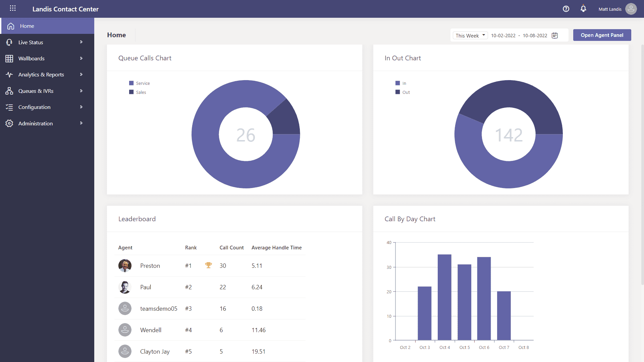Image resolution: width=644 pixels, height=362 pixels.
Task: Expand the Queues & IVRs section
Action: point(81,90)
